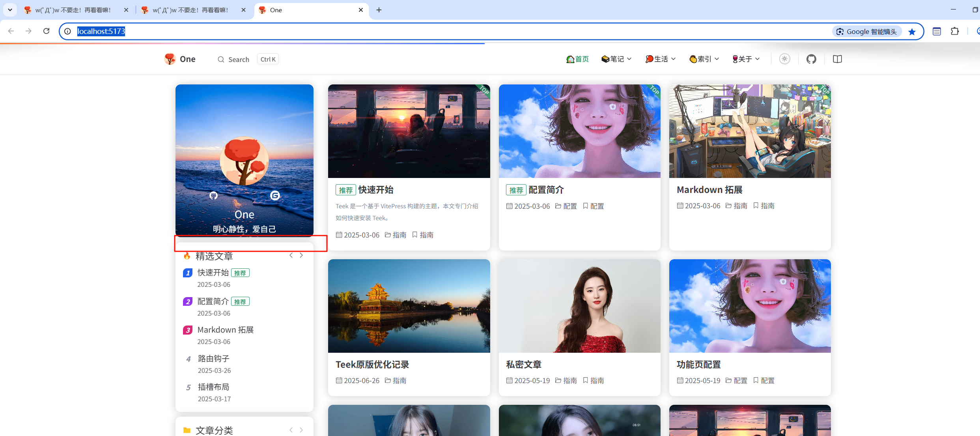980x436 pixels.
Task: Open Google 智能镜头 button
Action: [867, 32]
